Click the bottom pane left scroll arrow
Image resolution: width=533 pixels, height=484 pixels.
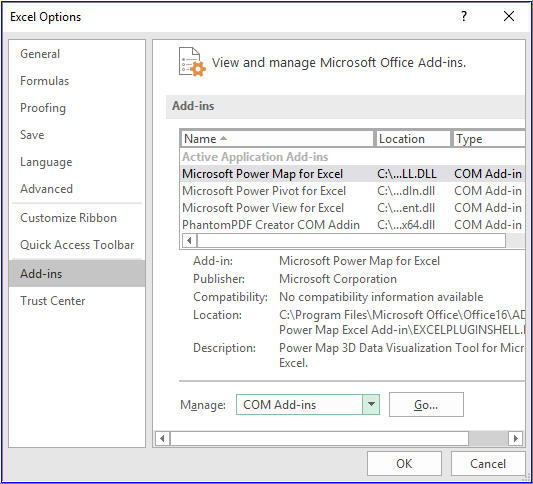tap(162, 438)
